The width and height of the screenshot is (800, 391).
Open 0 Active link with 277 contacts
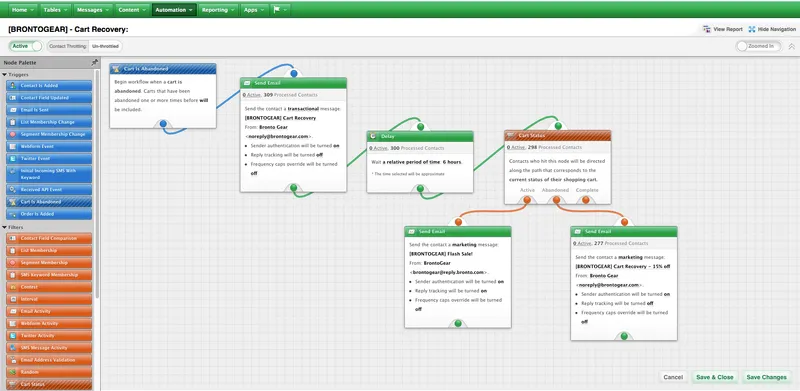point(582,243)
